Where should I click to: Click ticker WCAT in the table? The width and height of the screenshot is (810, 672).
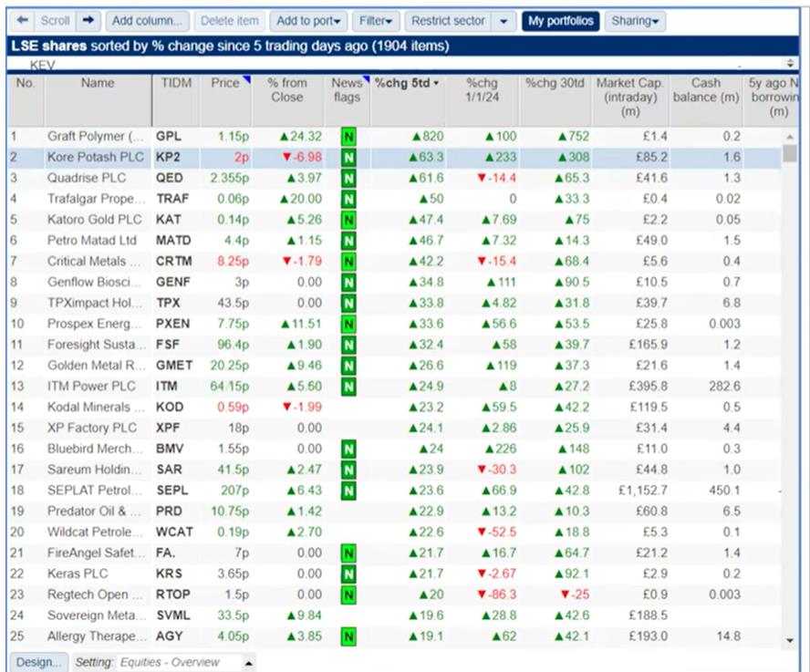click(x=174, y=532)
